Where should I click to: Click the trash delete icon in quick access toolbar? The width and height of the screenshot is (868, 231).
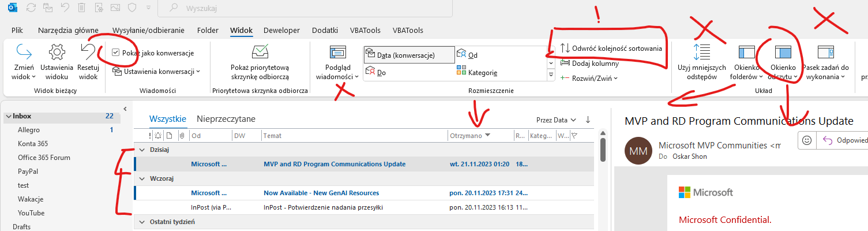(x=82, y=8)
